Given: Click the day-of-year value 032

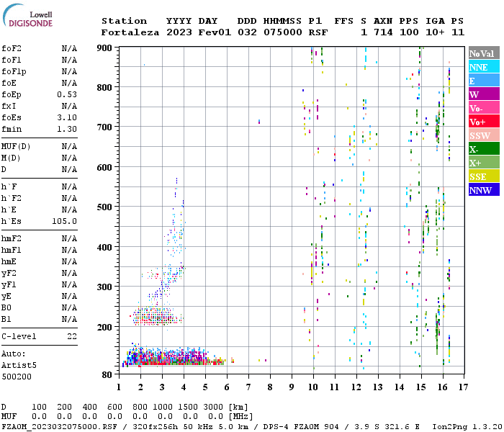Looking at the screenshot, I should click(247, 32).
